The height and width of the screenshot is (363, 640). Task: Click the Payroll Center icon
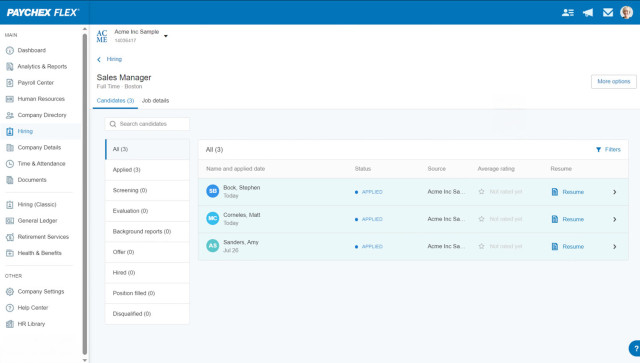point(10,83)
